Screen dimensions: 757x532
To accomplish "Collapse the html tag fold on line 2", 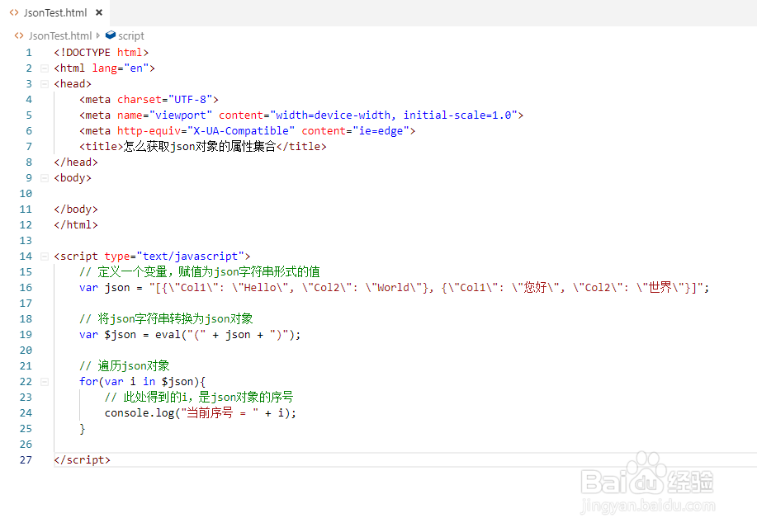I will [45, 68].
